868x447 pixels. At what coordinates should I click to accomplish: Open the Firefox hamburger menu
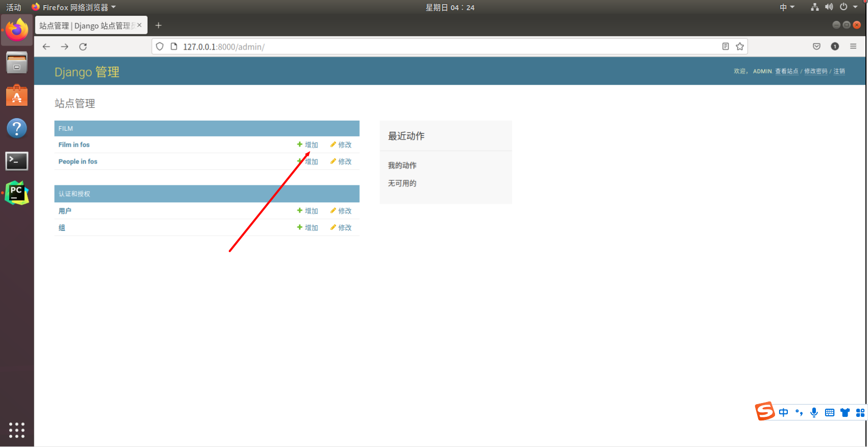853,46
